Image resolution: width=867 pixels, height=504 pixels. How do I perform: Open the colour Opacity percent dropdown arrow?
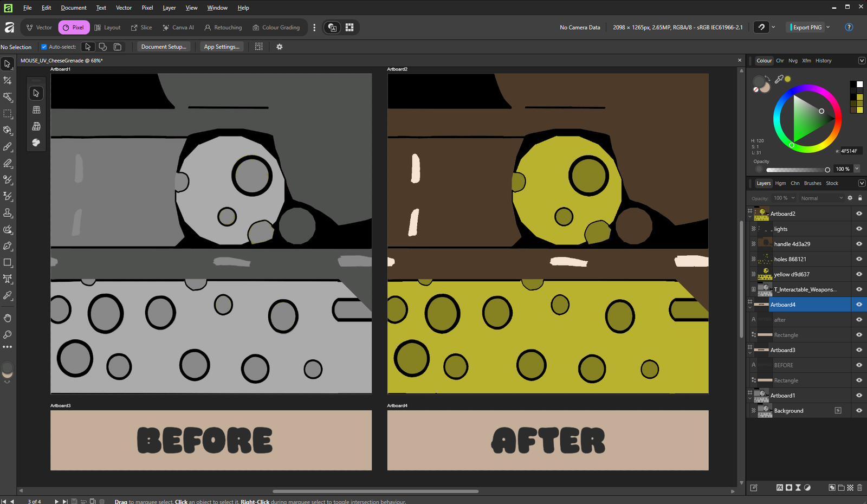coord(857,169)
